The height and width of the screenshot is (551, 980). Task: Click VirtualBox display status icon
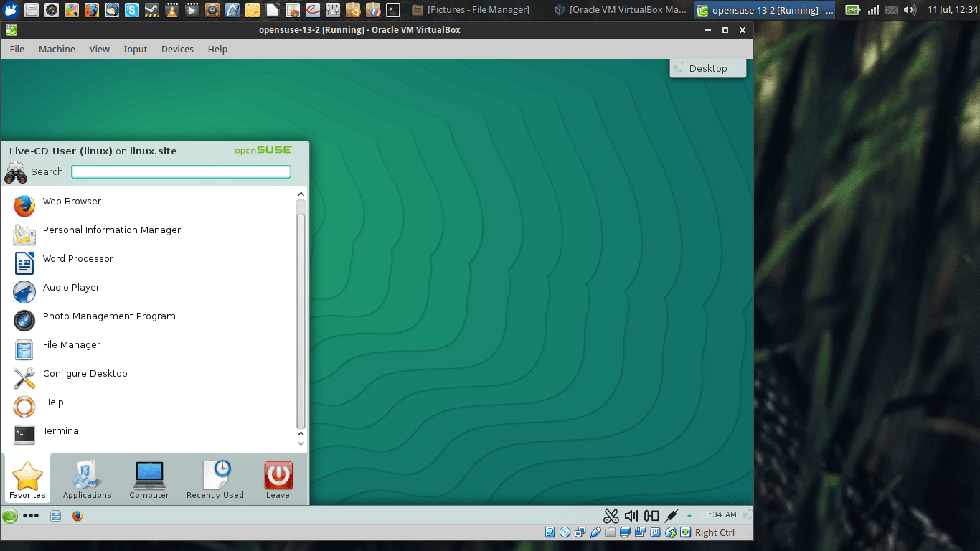click(x=625, y=532)
